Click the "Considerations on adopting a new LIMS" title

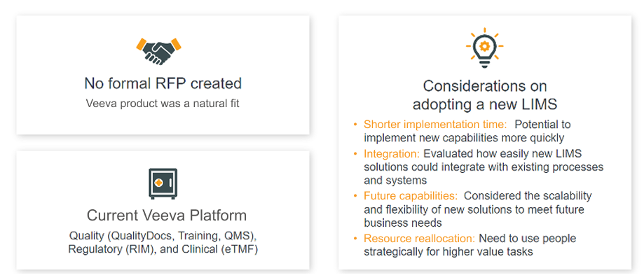tap(484, 96)
